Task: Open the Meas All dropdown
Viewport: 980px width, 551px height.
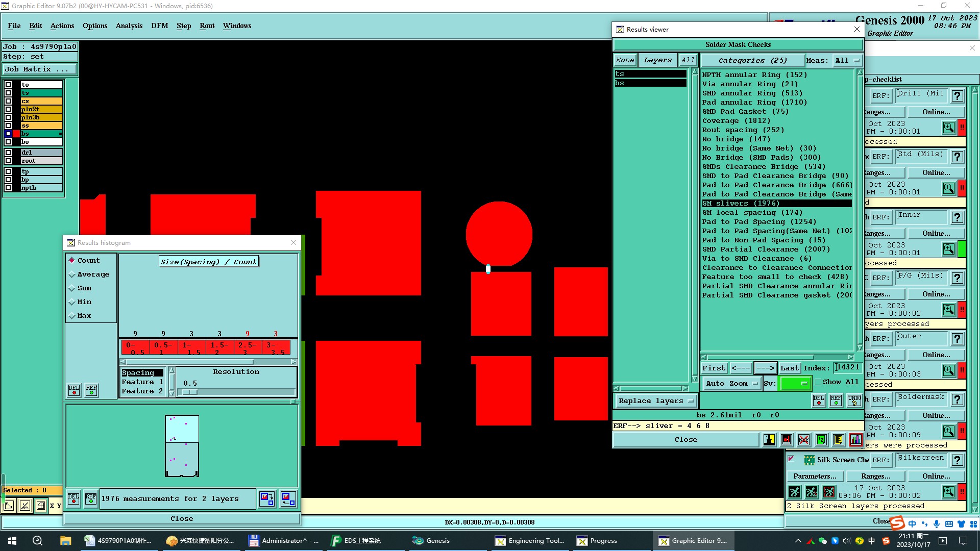Action: (847, 60)
